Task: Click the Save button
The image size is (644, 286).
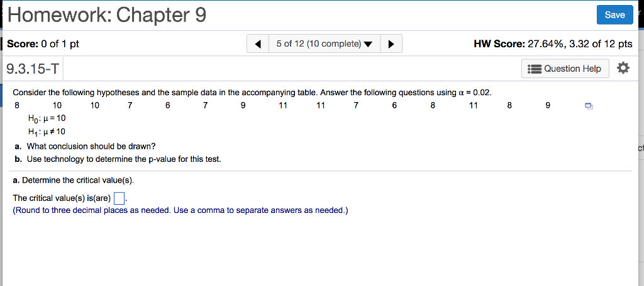Action: point(614,15)
